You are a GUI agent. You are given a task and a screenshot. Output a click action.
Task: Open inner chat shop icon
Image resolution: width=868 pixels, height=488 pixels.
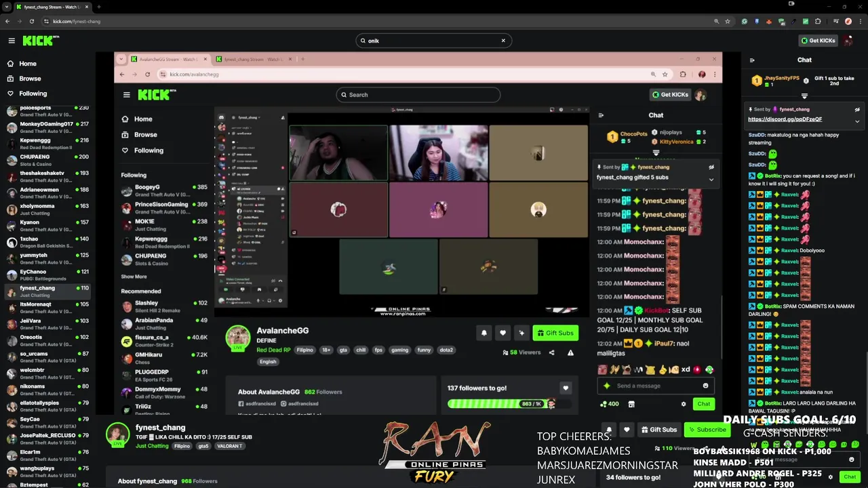[x=631, y=404]
